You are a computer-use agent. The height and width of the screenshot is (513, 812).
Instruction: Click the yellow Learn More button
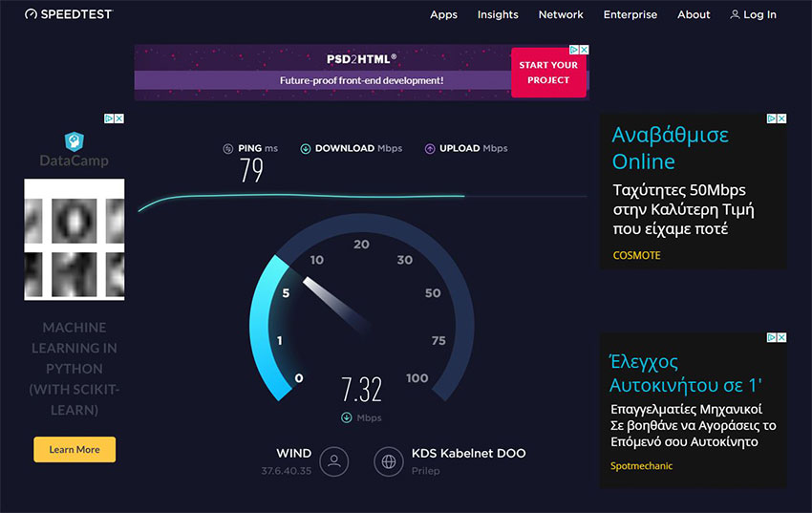(75, 449)
